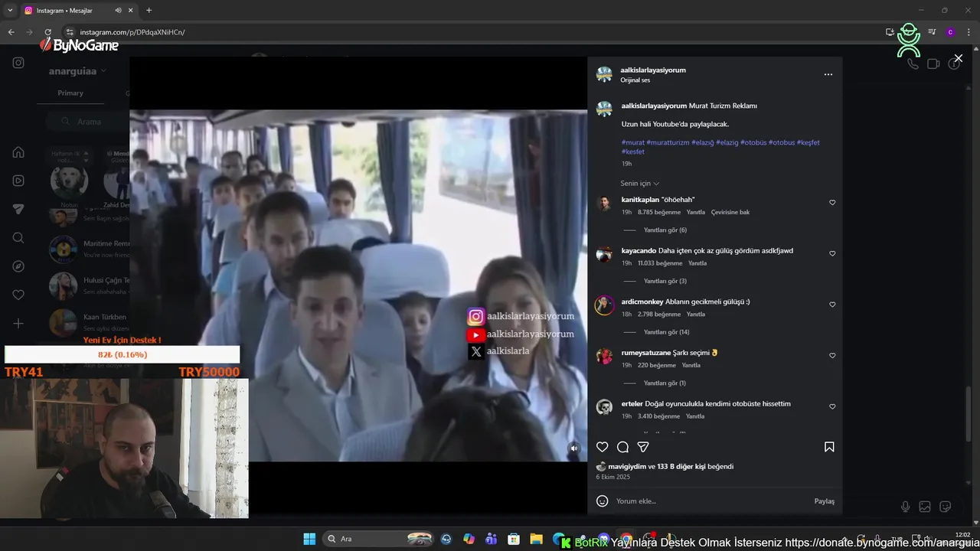The width and height of the screenshot is (980, 551).
Task: Open kanitkaplan commenter avatar
Action: [x=604, y=203]
